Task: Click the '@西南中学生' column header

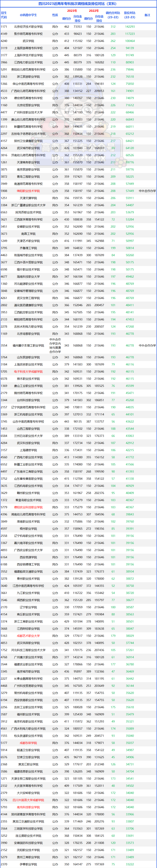Action: (28, 15)
